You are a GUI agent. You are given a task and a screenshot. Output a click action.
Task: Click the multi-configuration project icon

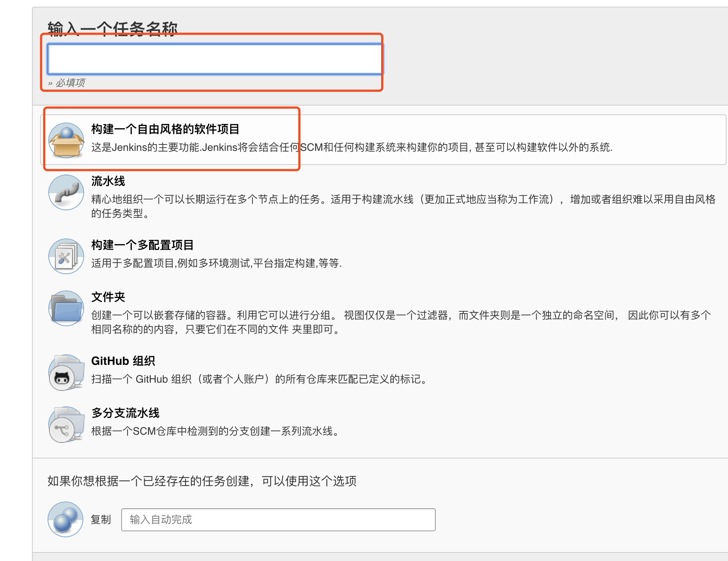pyautogui.click(x=66, y=256)
